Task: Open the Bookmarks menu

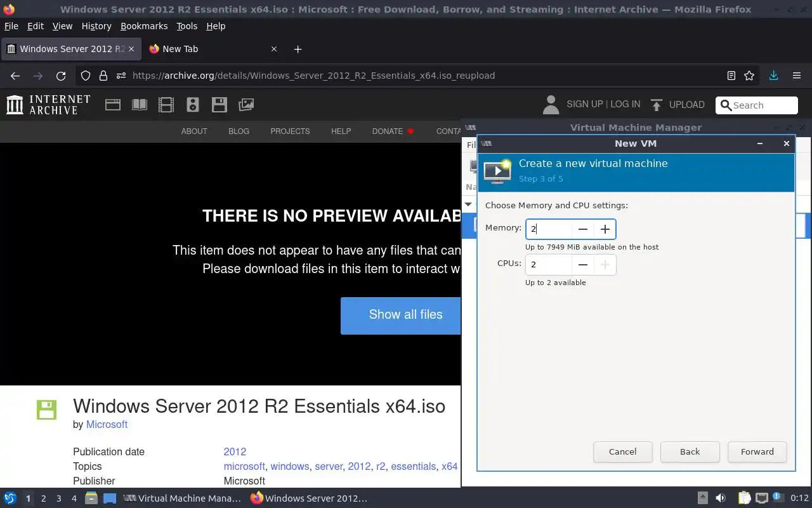Action: click(x=144, y=26)
